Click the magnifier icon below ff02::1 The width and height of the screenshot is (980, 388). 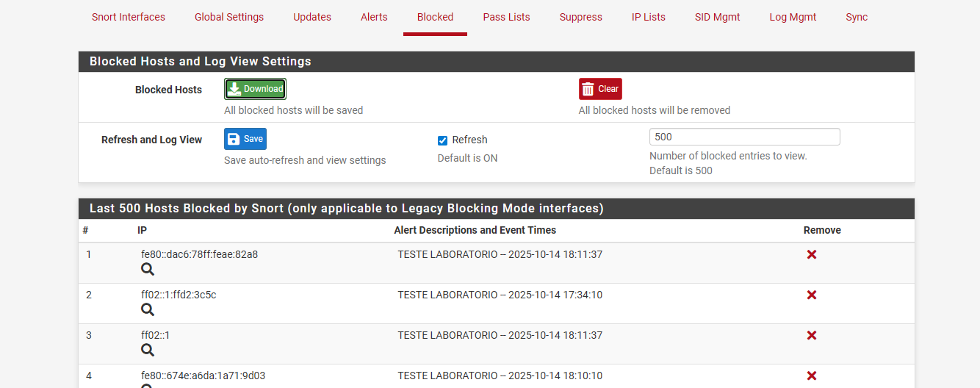click(x=148, y=351)
